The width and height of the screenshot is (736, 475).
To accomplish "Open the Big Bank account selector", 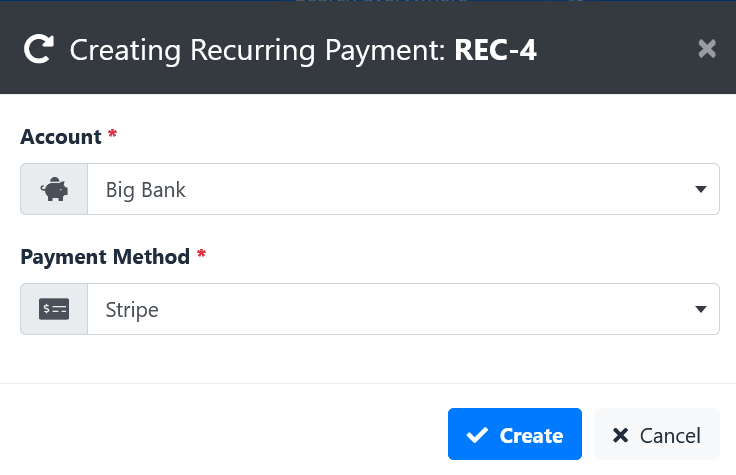I will coord(403,189).
